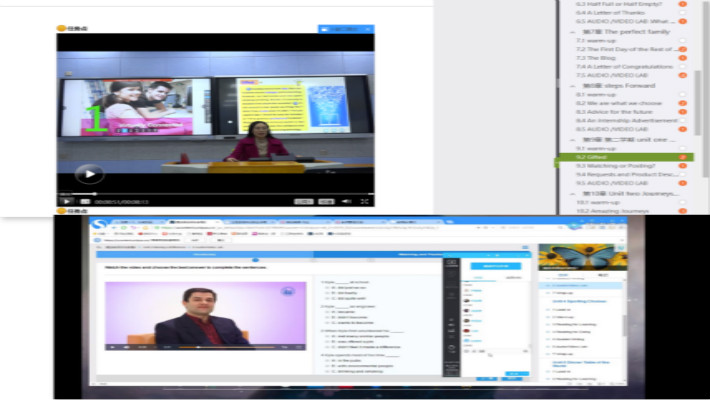
Task: Click the status circle next to 8.1 warm-up
Action: point(683,92)
